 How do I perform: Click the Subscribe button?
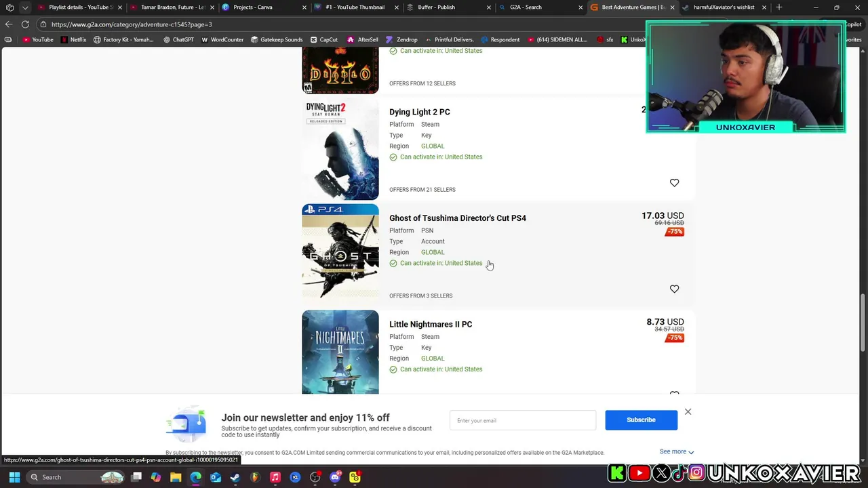641,420
